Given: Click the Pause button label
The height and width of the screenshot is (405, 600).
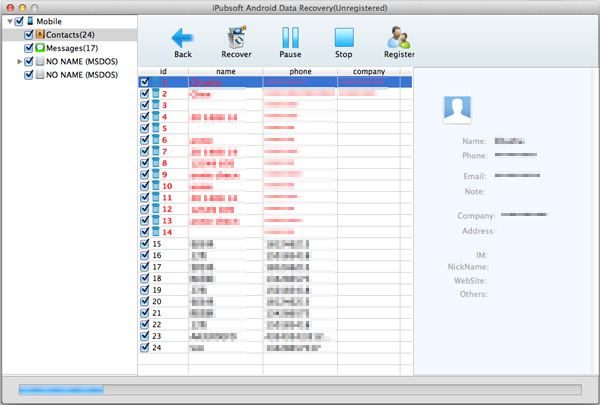Looking at the screenshot, I should [290, 54].
